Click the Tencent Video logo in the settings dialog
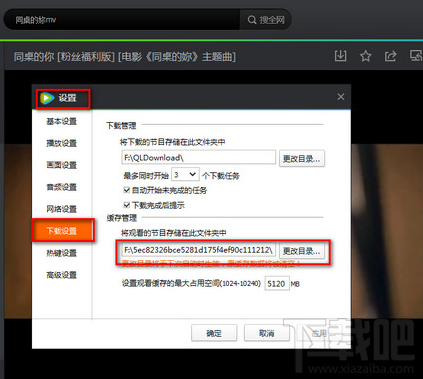423x379 pixels. tap(47, 98)
